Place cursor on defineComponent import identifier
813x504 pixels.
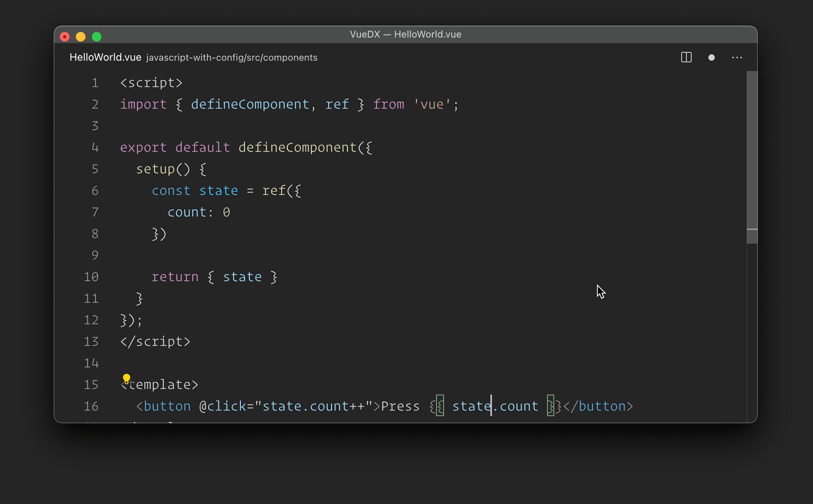coord(250,104)
